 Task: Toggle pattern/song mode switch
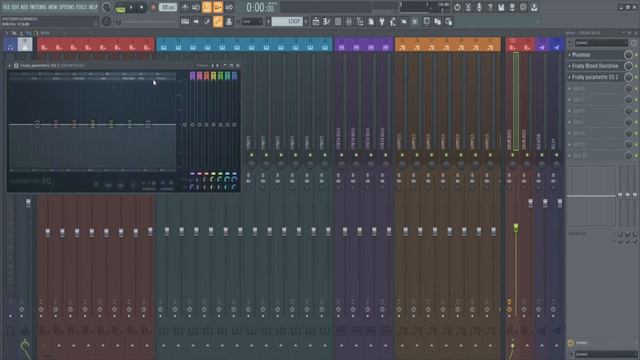(120, 7)
